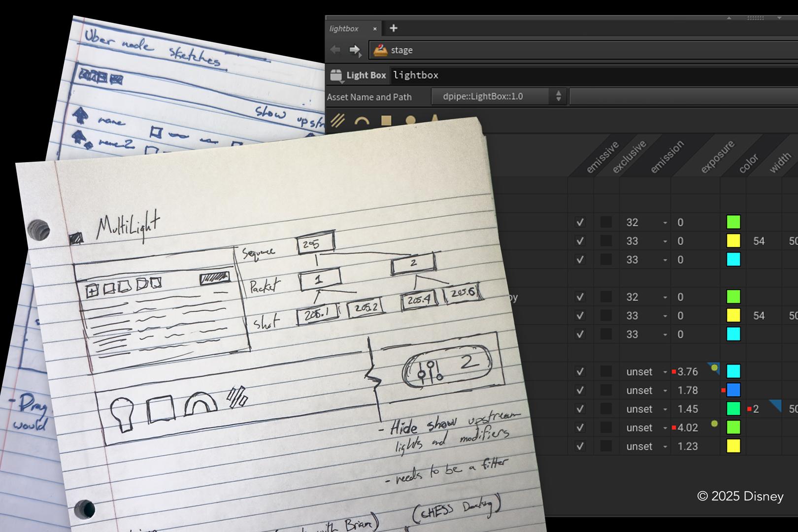This screenshot has height=532, width=798.
Task: Open the blue color swatch in 1.78 row
Action: coord(733,391)
